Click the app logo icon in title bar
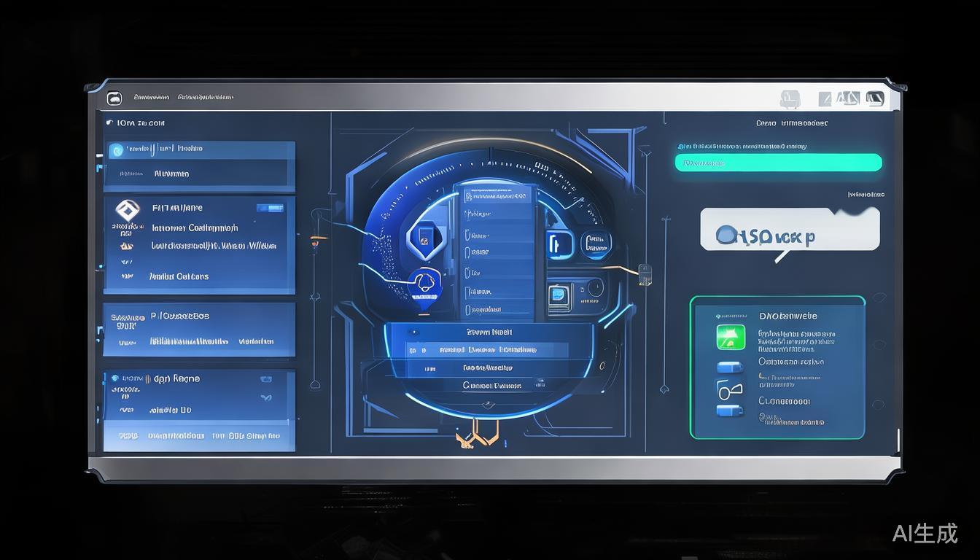Image resolution: width=980 pixels, height=560 pixels. (x=114, y=98)
